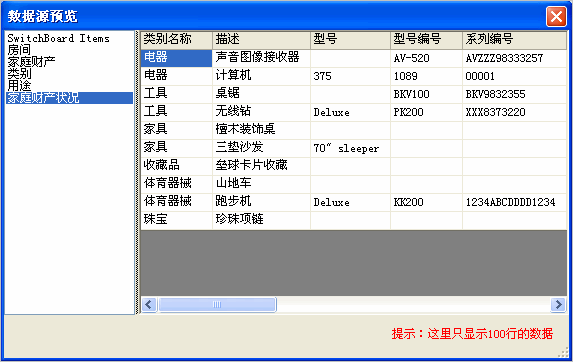The image size is (573, 362).
Task: Click the 描述 column header
Action: [x=261, y=40]
